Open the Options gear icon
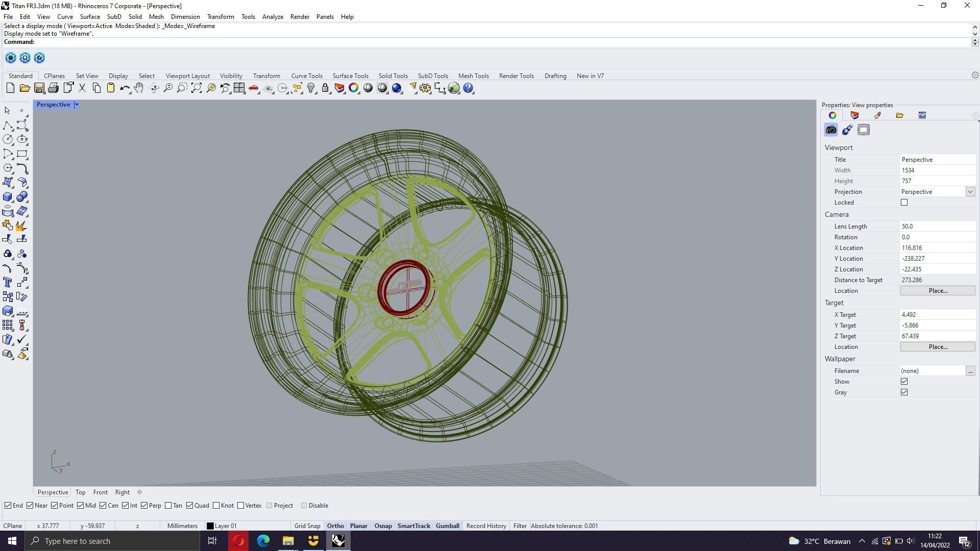This screenshot has height=551, width=980. click(425, 88)
